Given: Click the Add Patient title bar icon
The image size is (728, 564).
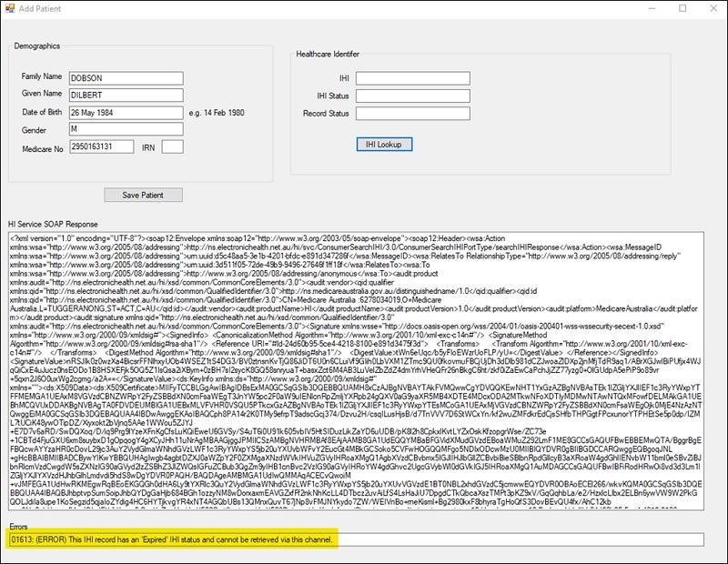Looking at the screenshot, I should tap(11, 9).
